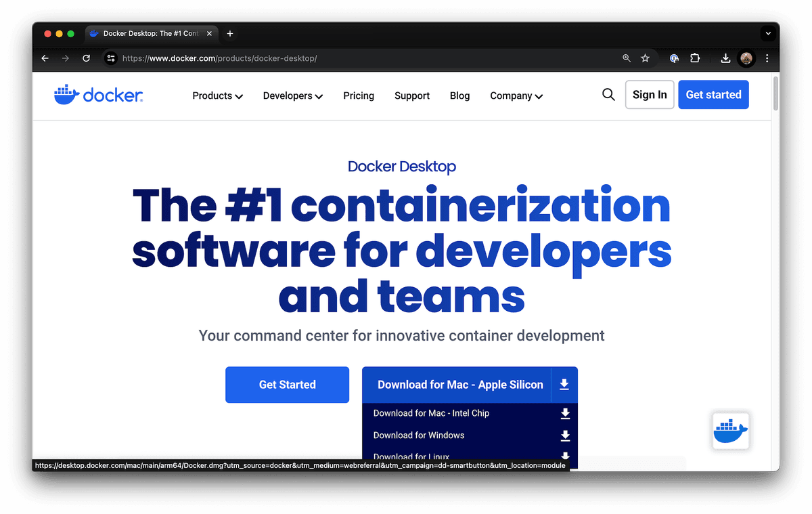Choose Download for Linux
812x514 pixels.
coord(411,456)
